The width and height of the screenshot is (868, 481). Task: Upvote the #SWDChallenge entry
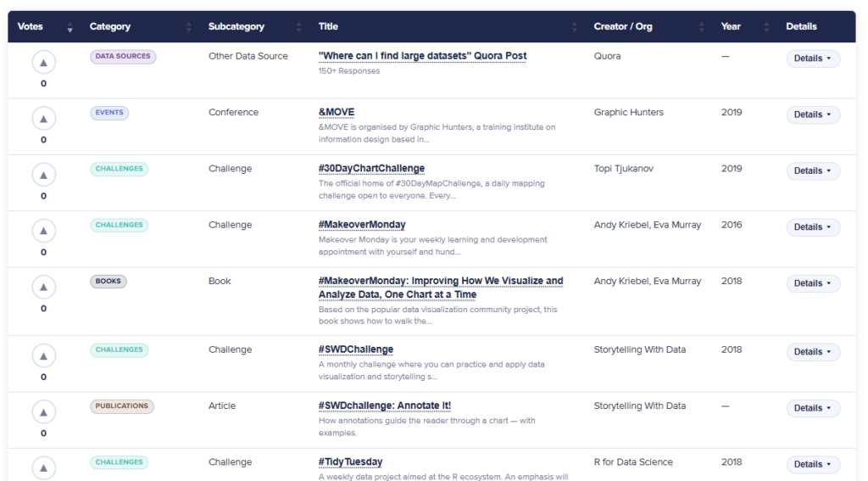point(44,355)
